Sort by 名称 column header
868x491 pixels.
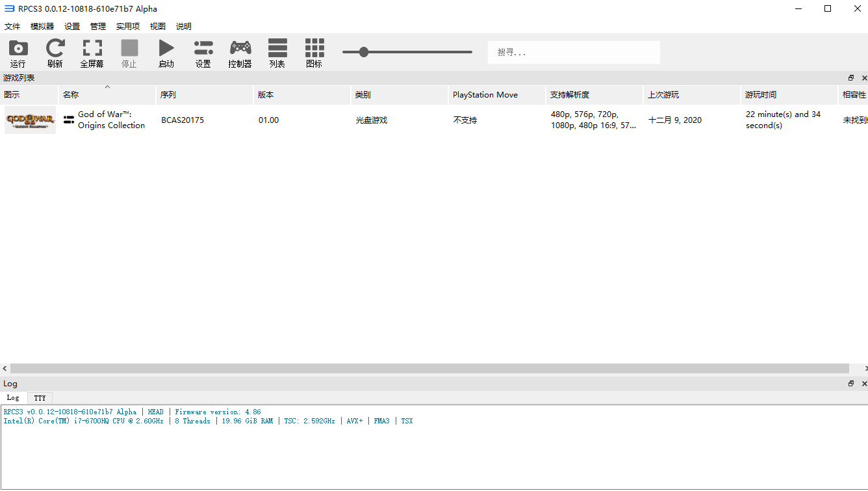pos(107,95)
